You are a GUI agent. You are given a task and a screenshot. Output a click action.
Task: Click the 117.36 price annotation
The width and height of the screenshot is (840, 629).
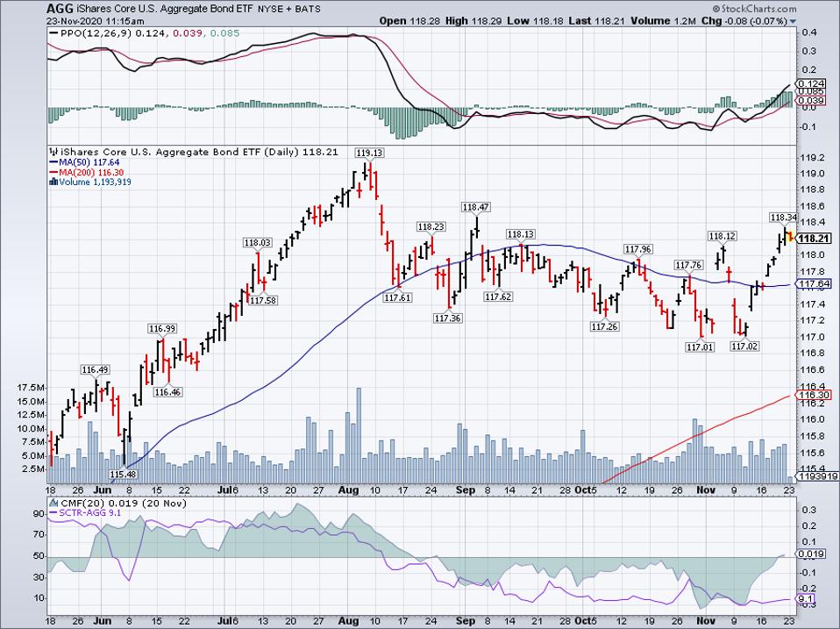[447, 318]
